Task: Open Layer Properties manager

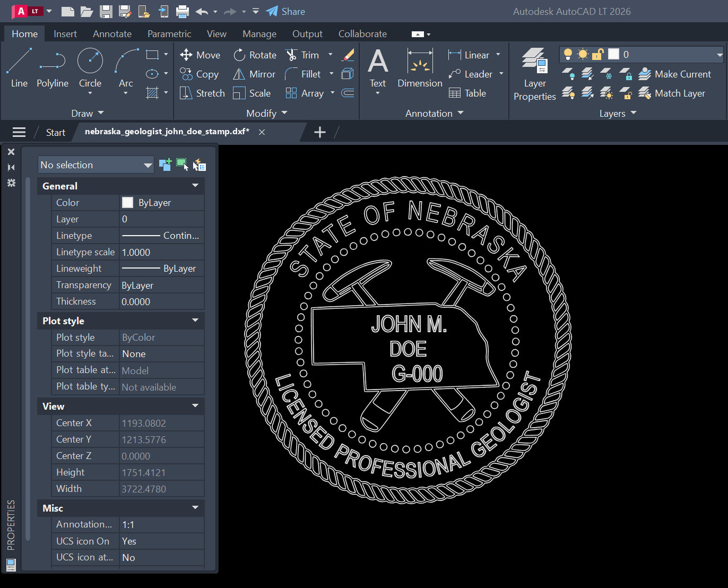Action: [535, 74]
